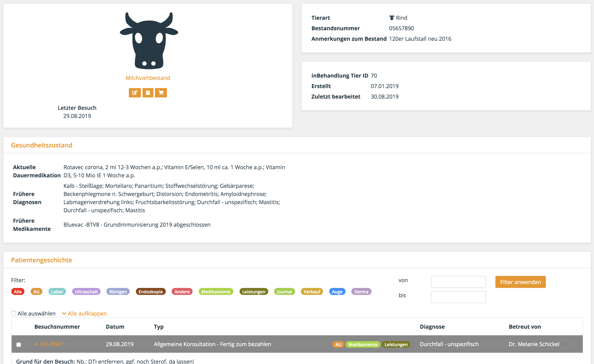
Task: Click the Patientengeschichte section heading
Action: (x=42, y=260)
